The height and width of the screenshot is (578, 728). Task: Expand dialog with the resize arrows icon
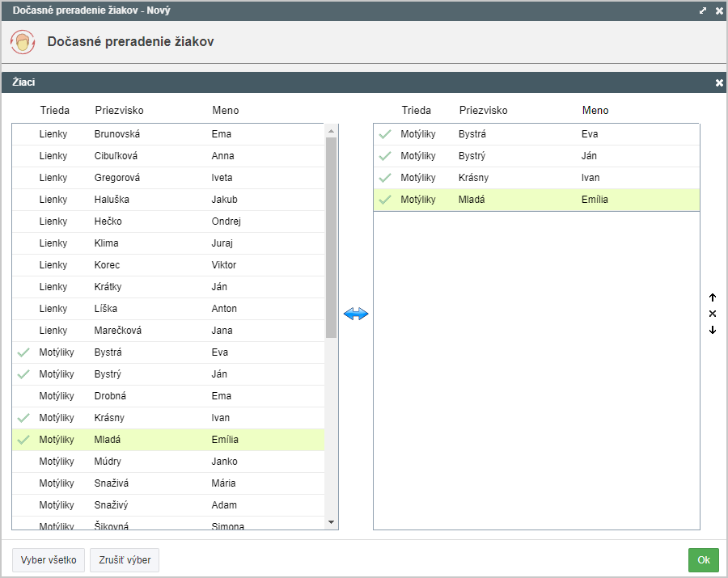[x=703, y=11]
